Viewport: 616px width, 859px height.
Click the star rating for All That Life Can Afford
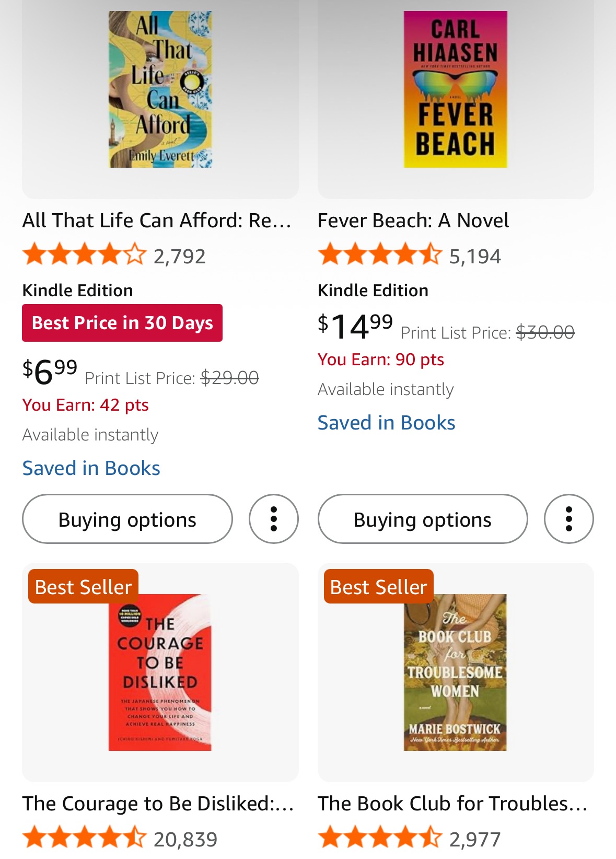coord(84,256)
